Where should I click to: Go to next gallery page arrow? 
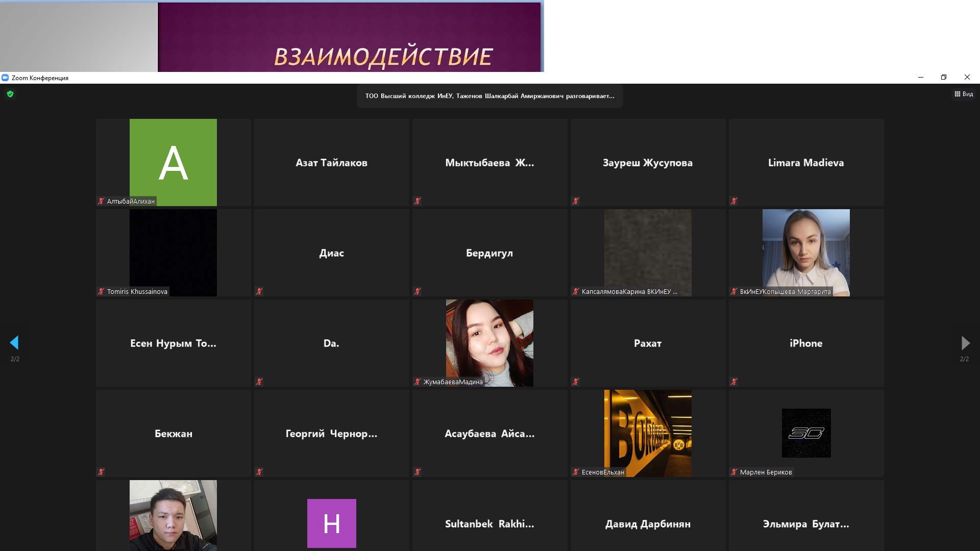click(965, 343)
